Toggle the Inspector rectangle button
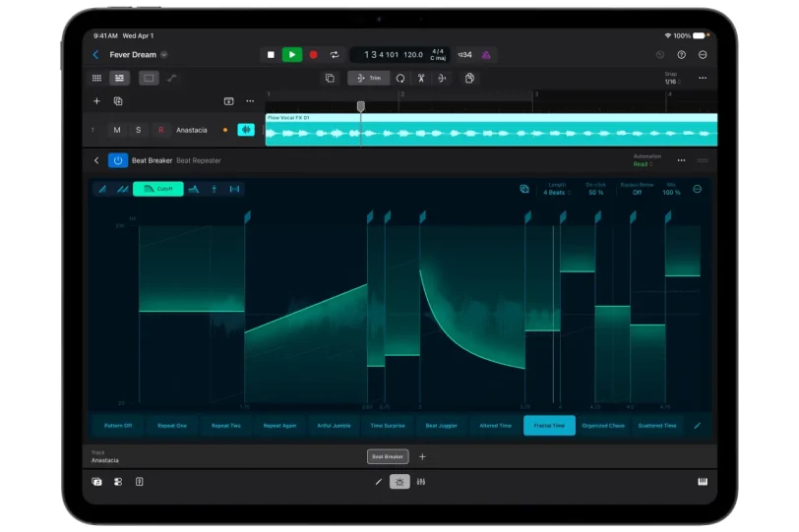 [149, 78]
